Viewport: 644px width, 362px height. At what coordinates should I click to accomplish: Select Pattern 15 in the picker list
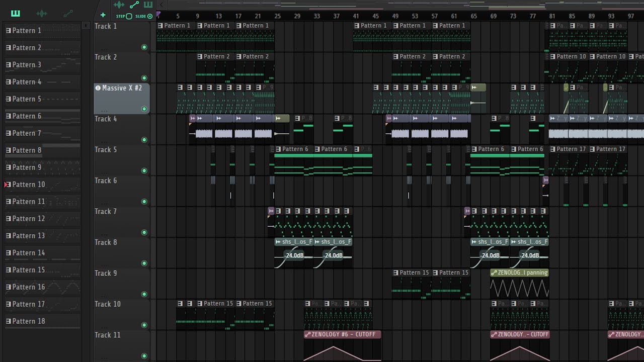click(x=42, y=270)
